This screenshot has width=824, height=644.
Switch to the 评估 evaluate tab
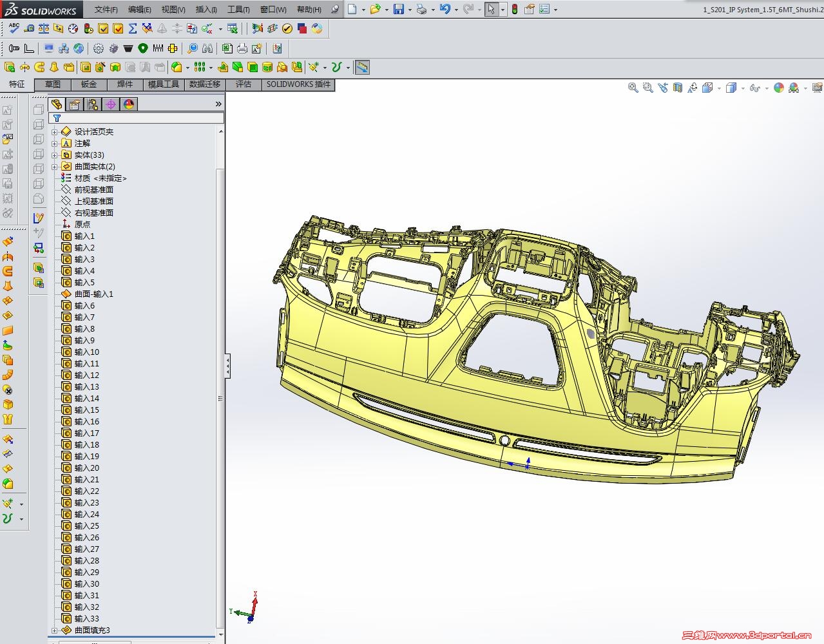[244, 84]
